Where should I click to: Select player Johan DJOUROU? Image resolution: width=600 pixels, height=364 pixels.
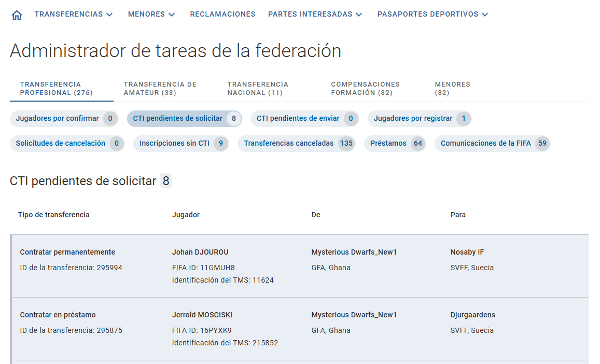[200, 252]
